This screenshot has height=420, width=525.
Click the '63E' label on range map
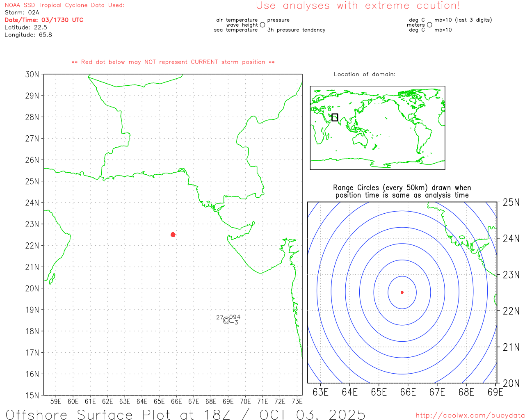[320, 392]
